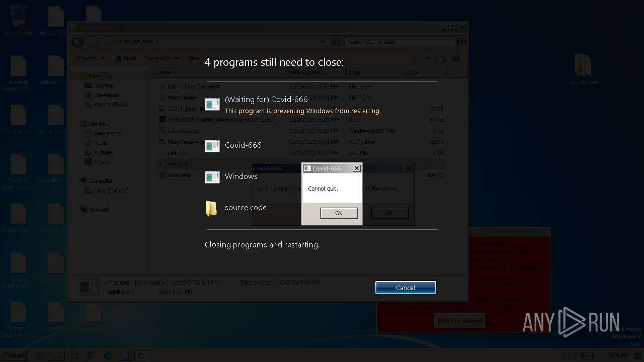Click the source code folder icon in the restart list
The image size is (644, 362).
point(212,208)
